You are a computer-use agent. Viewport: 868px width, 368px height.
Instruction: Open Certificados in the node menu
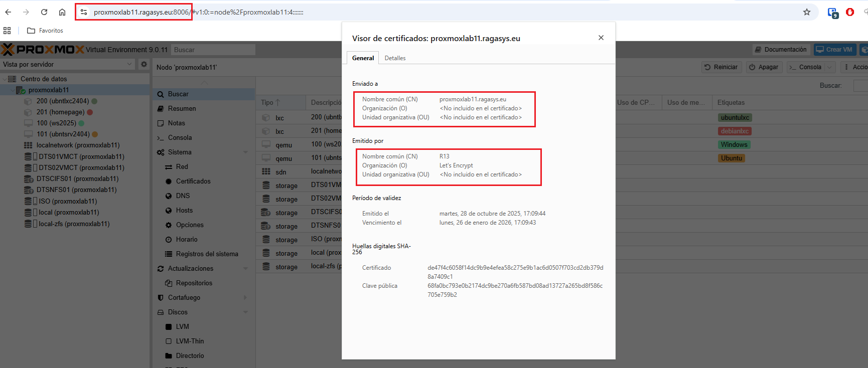(x=204, y=181)
